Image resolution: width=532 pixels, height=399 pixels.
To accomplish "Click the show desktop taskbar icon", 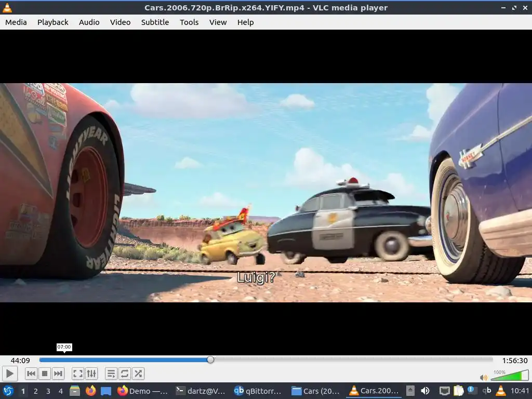I will [x=106, y=391].
